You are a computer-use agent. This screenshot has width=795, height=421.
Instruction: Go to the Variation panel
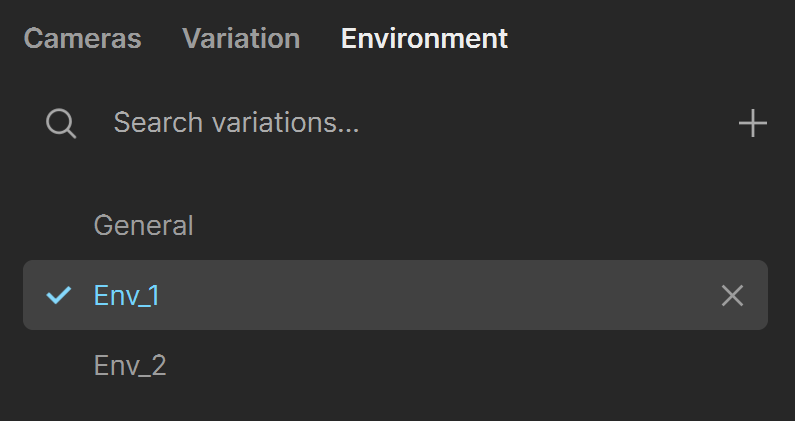(241, 39)
